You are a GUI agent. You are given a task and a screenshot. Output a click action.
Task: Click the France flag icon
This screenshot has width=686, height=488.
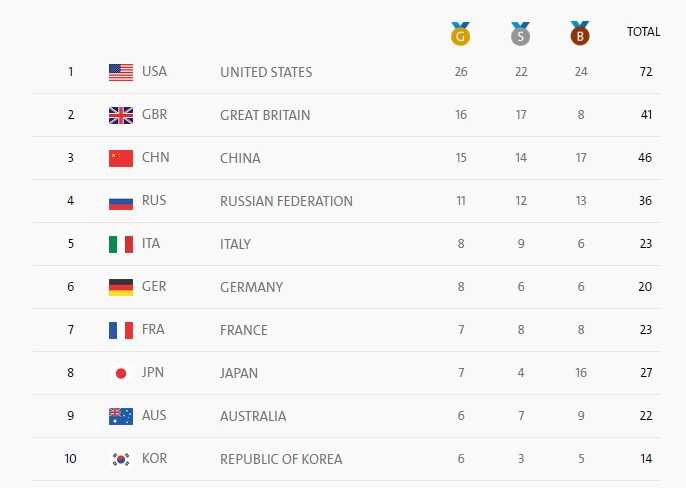point(121,330)
